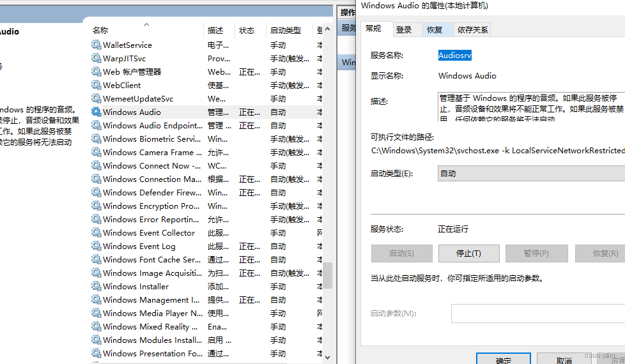625x364 pixels.
Task: Click inside the 描述 description text box
Action: pos(531,107)
